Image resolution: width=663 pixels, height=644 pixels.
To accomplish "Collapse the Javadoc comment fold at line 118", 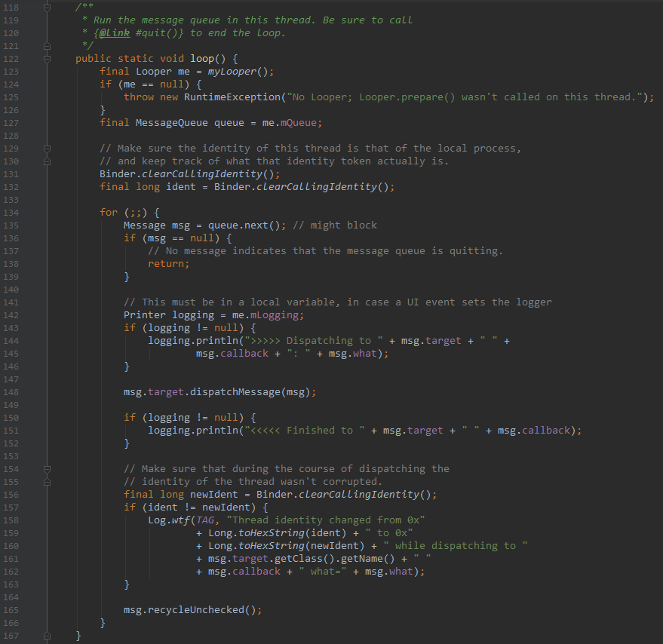I will click(48, 8).
